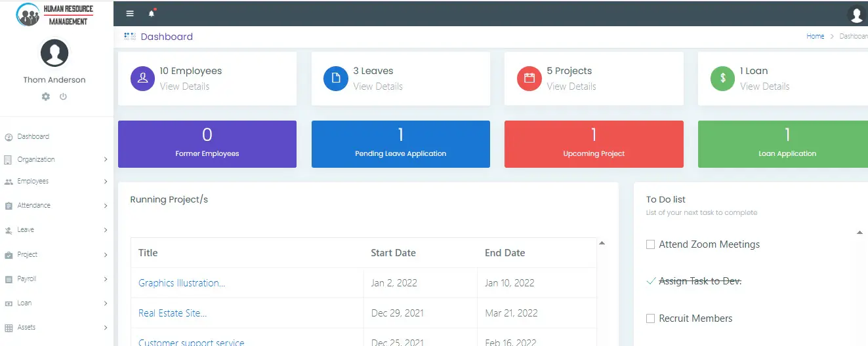Click the Human Resource Management logo
Screen dimensions: 868x346
(54, 14)
